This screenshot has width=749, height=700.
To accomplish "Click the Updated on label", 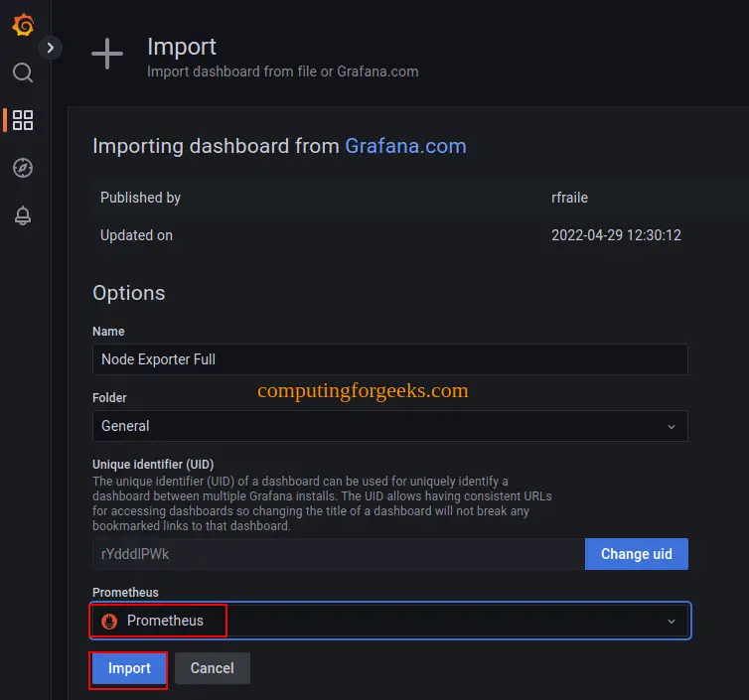I will click(137, 235).
